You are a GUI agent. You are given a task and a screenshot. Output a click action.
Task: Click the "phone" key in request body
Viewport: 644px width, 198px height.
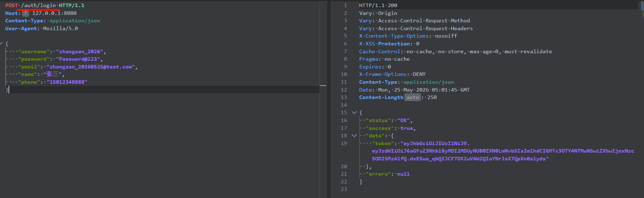(29, 82)
